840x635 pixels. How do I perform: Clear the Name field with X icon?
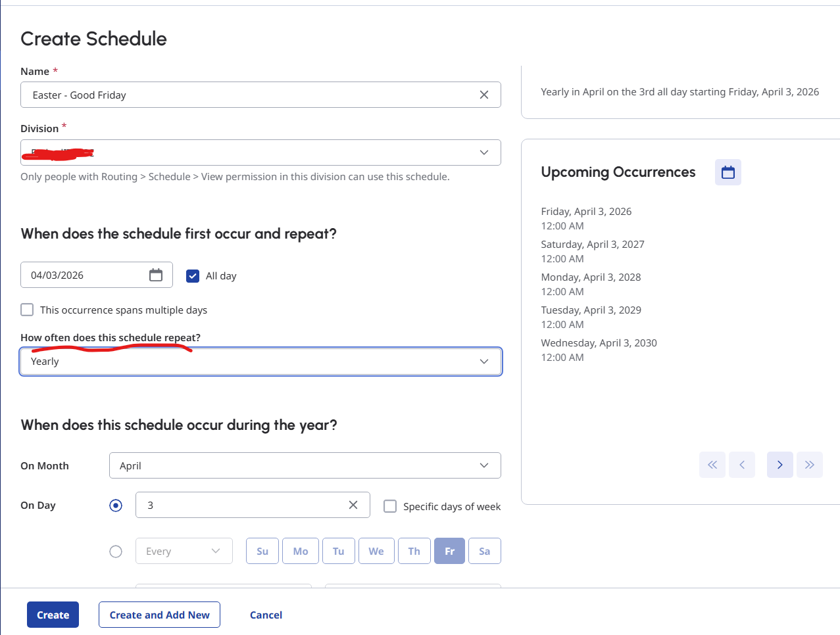point(484,95)
